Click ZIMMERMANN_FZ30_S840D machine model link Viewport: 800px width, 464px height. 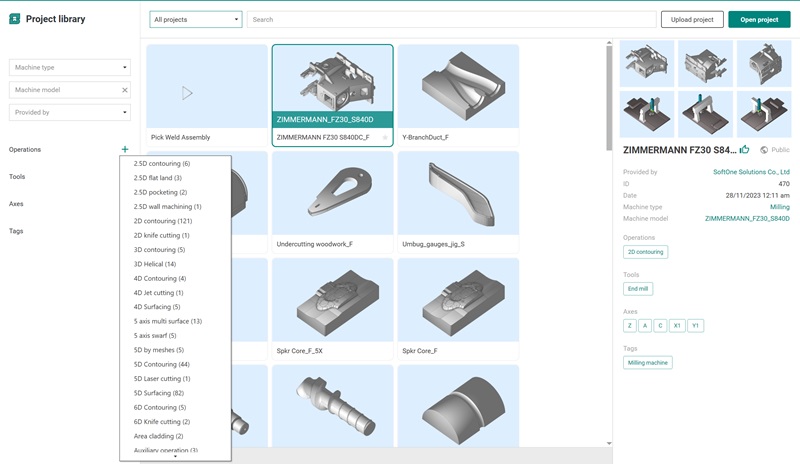[x=747, y=218]
